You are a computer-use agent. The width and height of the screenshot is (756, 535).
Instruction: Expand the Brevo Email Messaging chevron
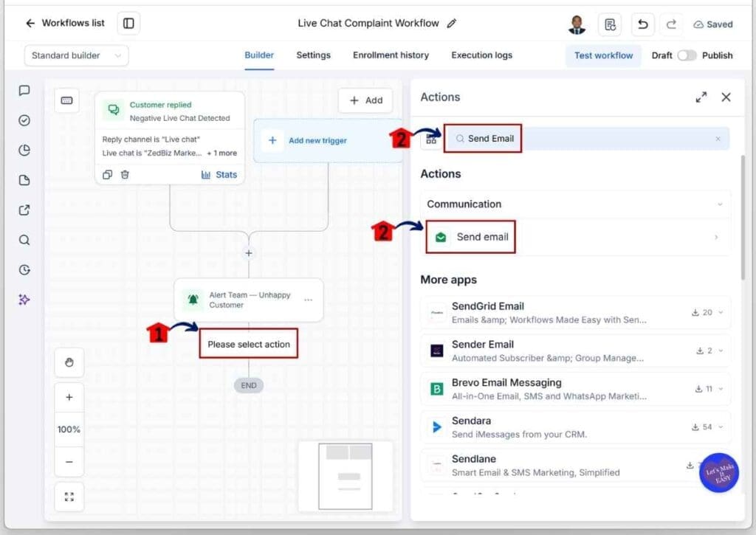721,388
